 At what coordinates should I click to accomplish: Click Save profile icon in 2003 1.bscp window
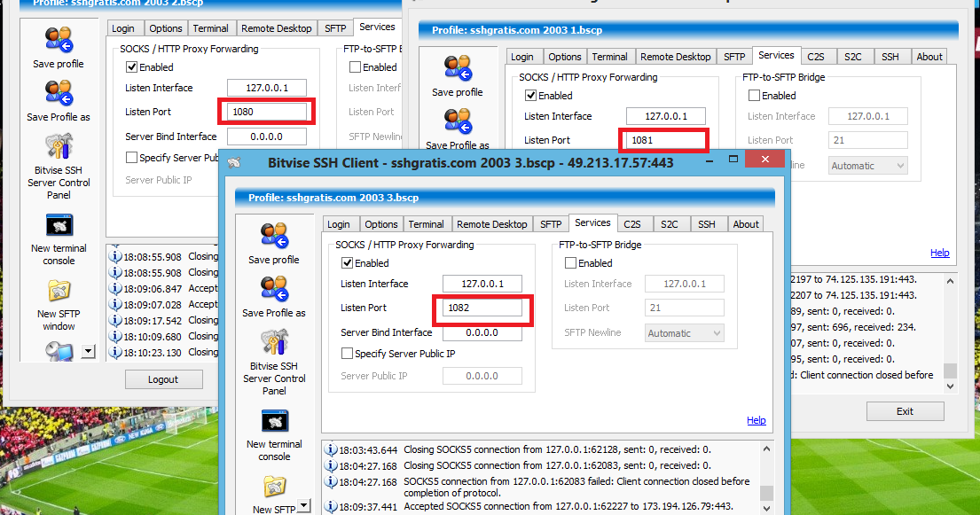coord(458,68)
